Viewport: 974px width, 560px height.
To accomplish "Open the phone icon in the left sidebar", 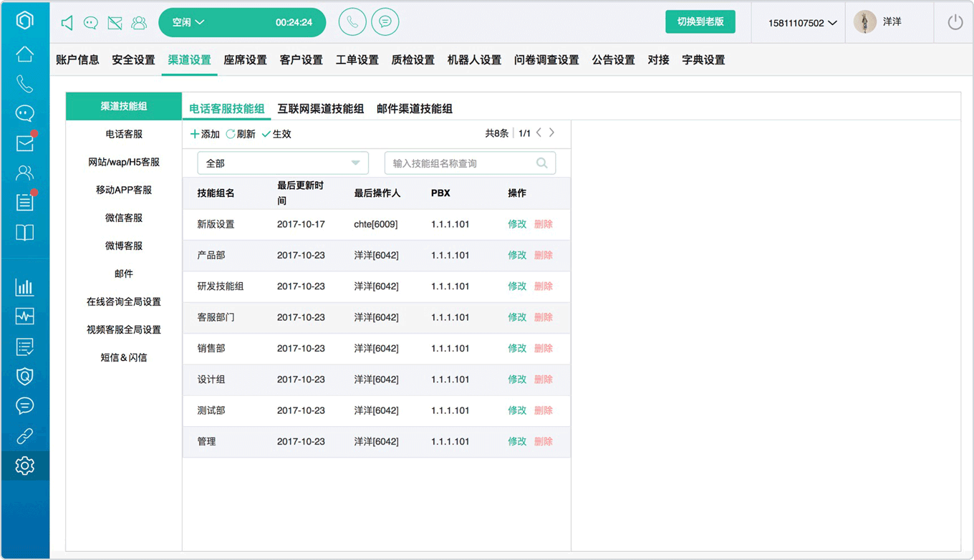I will point(25,84).
